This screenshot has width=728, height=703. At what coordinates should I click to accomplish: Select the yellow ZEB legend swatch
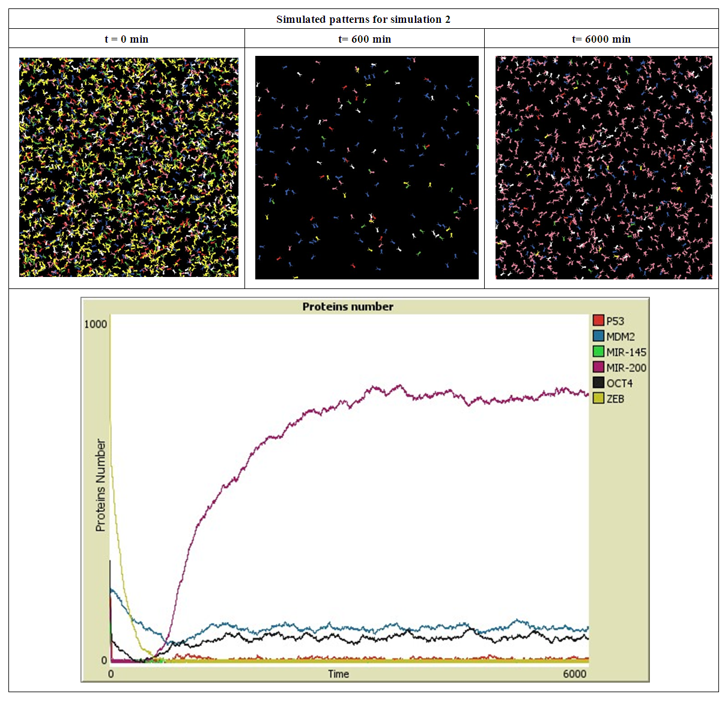[x=598, y=398]
